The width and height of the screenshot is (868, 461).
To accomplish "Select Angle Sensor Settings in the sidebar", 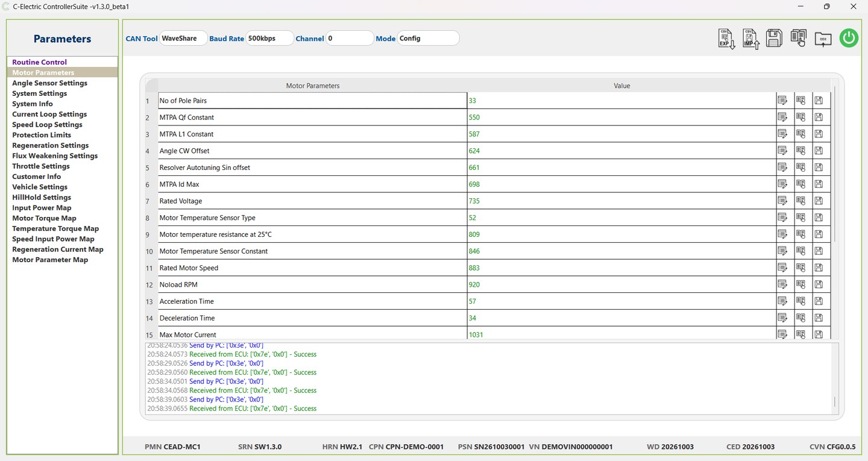I will [x=50, y=83].
